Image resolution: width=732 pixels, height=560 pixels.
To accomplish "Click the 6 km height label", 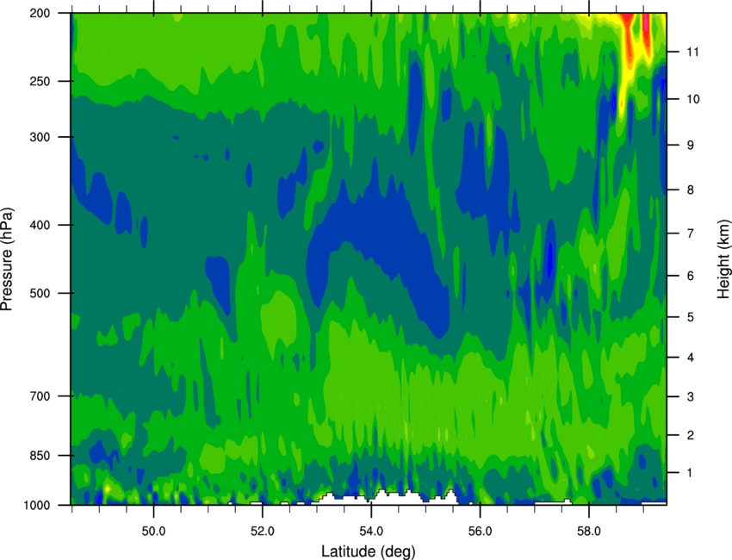I will (x=691, y=276).
